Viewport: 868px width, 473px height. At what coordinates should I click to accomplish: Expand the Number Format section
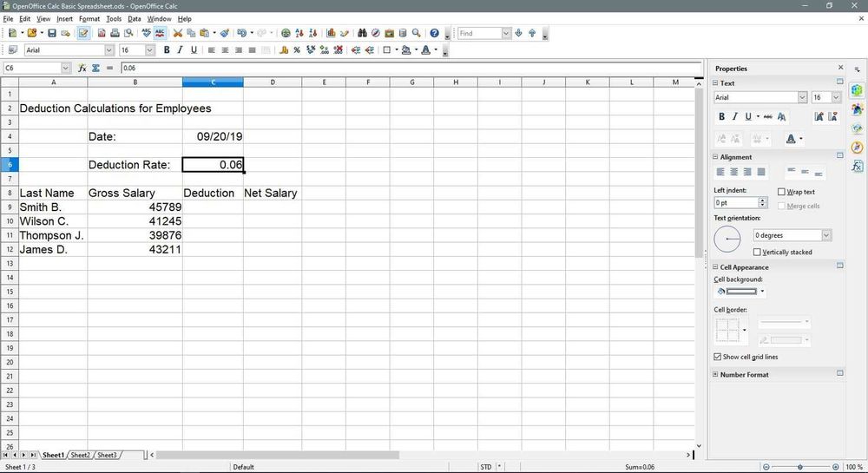pyautogui.click(x=715, y=375)
